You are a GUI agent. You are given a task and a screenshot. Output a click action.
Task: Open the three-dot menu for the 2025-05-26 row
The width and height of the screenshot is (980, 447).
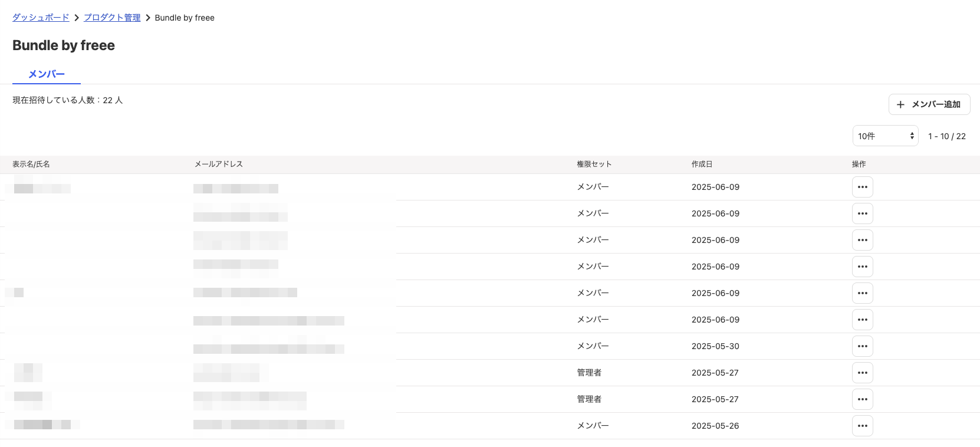862,426
